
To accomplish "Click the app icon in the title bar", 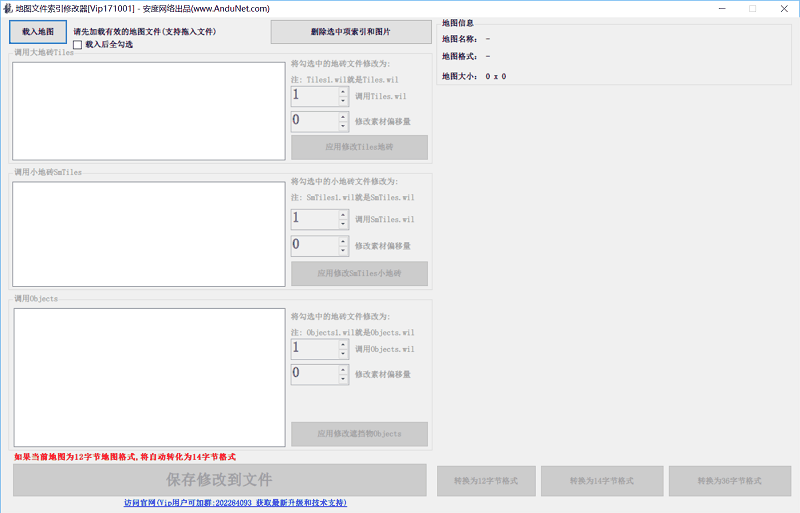I will 8,8.
